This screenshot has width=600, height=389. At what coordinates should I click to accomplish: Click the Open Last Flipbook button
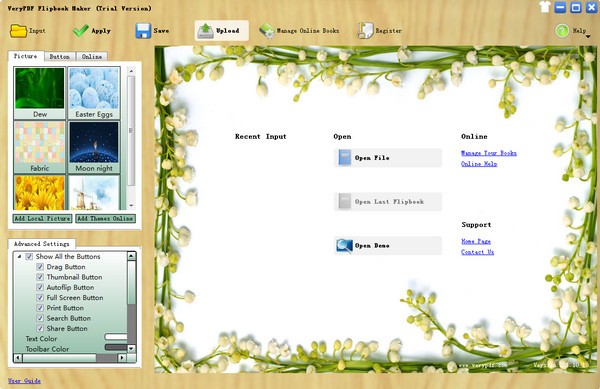point(388,202)
